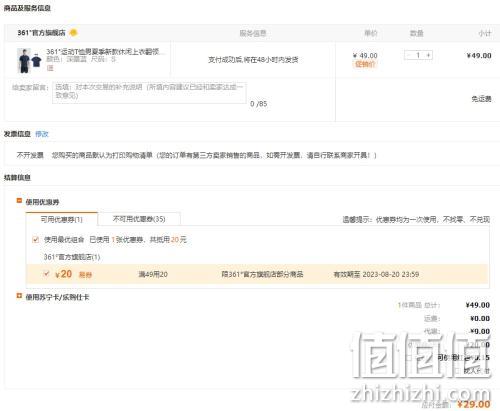Switch to the 不可用优惠券(35) tab

click(x=139, y=219)
